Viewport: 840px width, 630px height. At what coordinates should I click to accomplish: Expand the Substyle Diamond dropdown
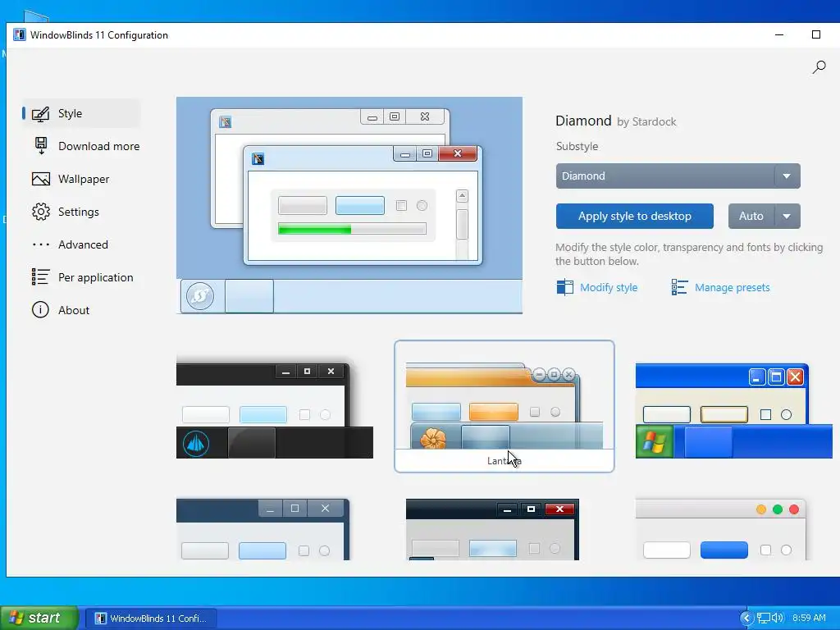point(678,176)
